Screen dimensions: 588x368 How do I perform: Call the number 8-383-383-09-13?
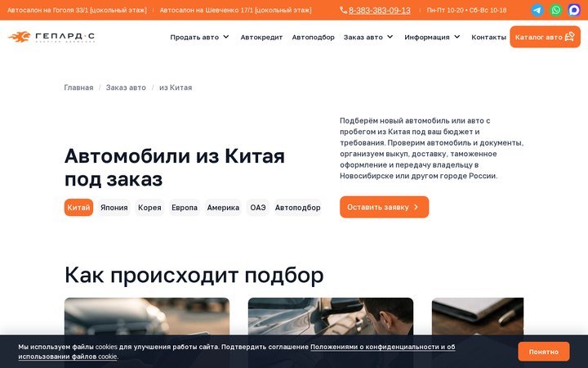(x=379, y=10)
